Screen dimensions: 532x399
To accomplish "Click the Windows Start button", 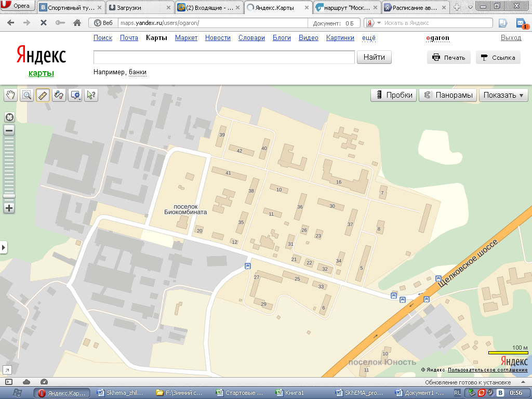I will [17, 393].
